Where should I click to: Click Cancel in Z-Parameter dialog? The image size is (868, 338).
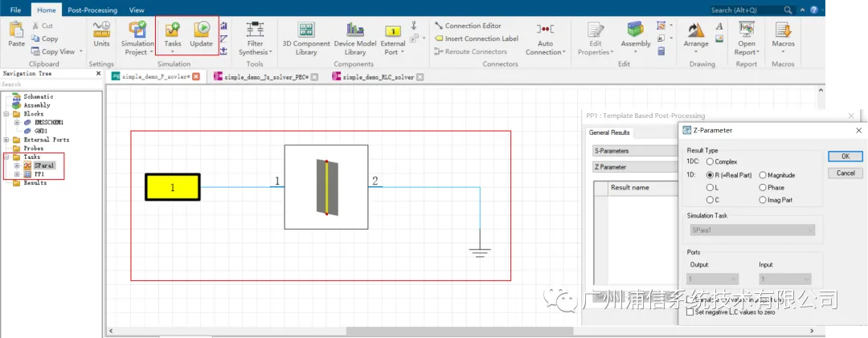tap(845, 173)
